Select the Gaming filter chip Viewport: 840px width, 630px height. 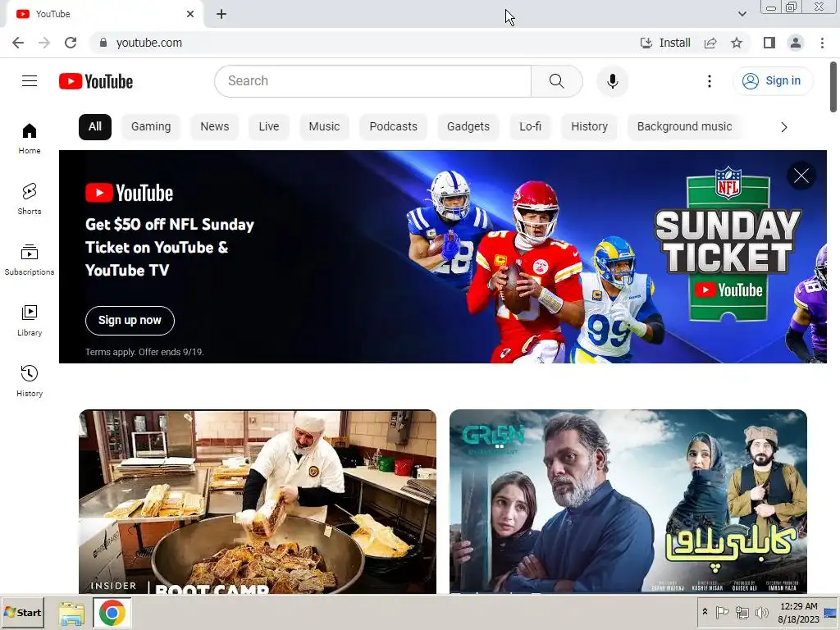[x=151, y=127]
